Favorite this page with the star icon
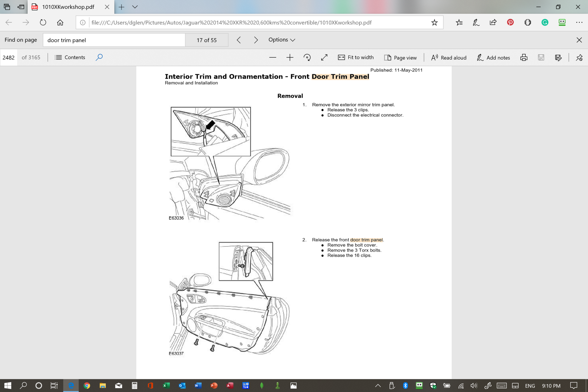The height and width of the screenshot is (392, 588). click(x=434, y=22)
